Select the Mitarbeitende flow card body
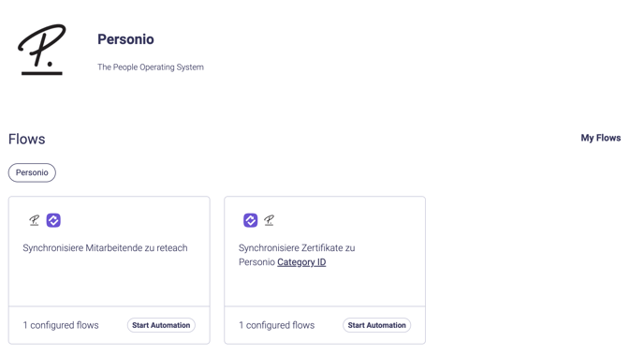 pyautogui.click(x=110, y=251)
